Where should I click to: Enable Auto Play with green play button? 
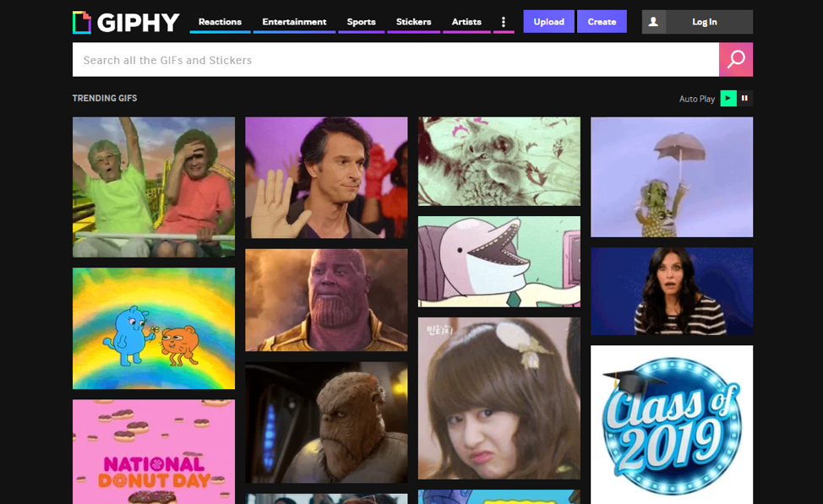click(x=728, y=98)
